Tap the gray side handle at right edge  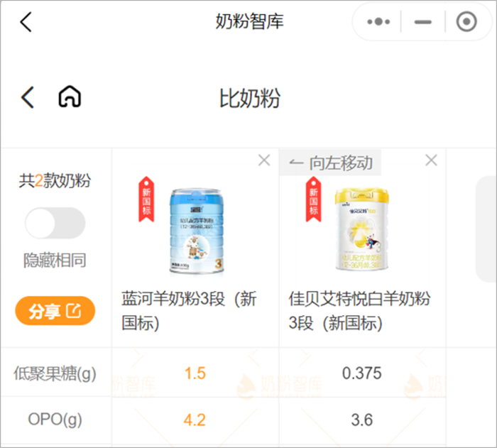click(x=486, y=229)
